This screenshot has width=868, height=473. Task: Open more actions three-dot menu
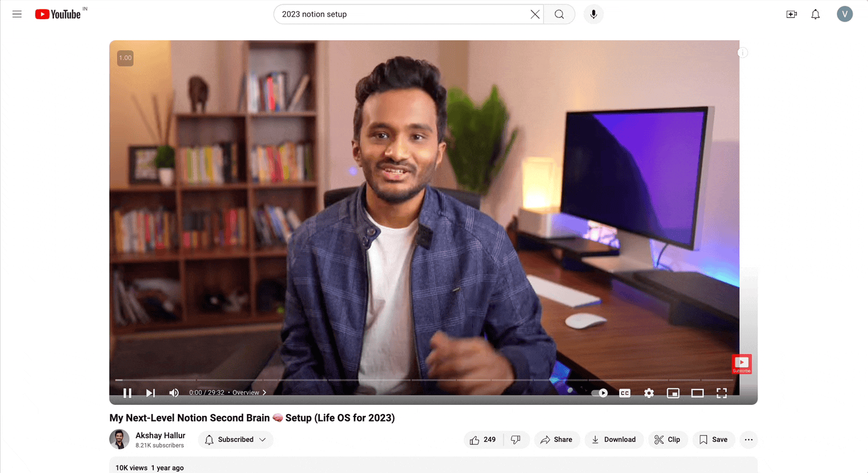pyautogui.click(x=748, y=440)
